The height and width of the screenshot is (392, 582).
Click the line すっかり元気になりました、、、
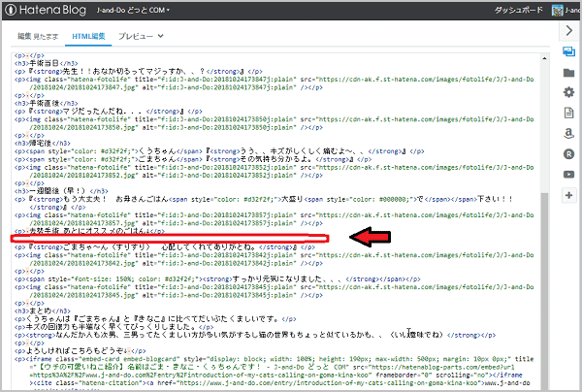tap(217, 279)
